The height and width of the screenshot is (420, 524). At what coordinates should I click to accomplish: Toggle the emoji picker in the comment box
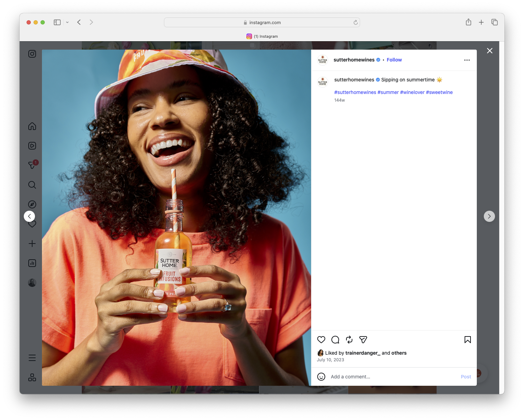(x=321, y=377)
